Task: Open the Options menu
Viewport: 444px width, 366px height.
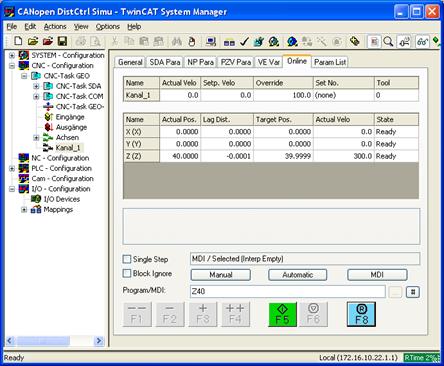Action: tap(108, 27)
